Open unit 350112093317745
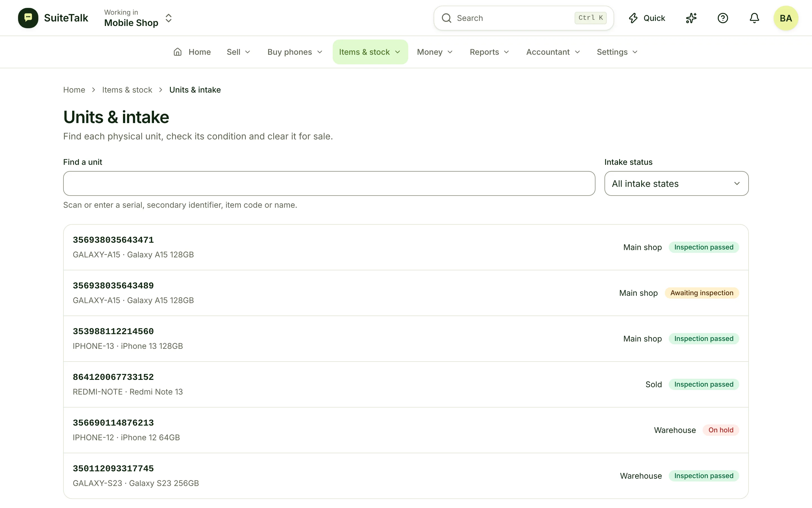 click(x=406, y=476)
